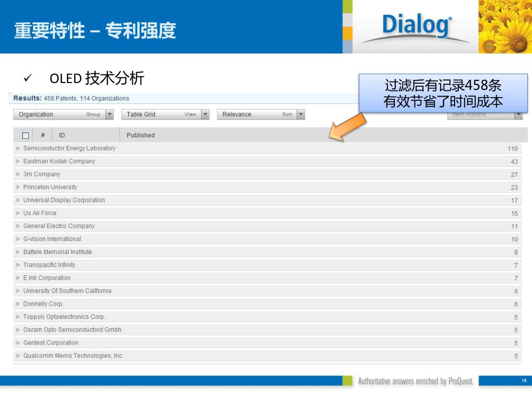Expand the Eastman Kodak Company group
Viewport: 532px width, 399px height.
pyautogui.click(x=18, y=161)
